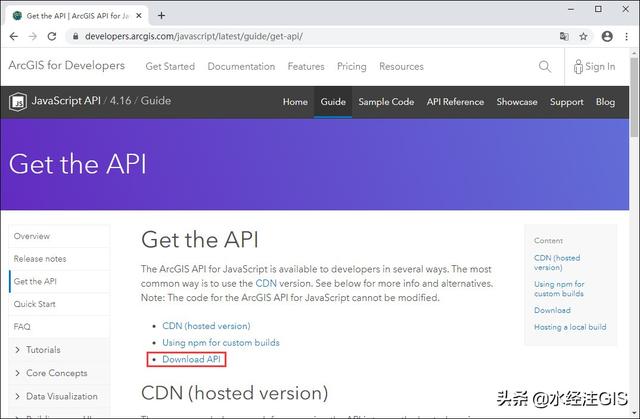The height and width of the screenshot is (419, 640).
Task: Click CDN (hosted version) in Content panel
Action: point(557,262)
